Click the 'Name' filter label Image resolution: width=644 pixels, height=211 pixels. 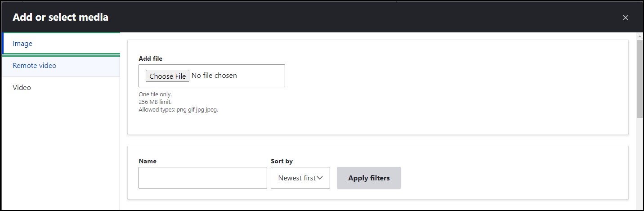[x=148, y=161]
